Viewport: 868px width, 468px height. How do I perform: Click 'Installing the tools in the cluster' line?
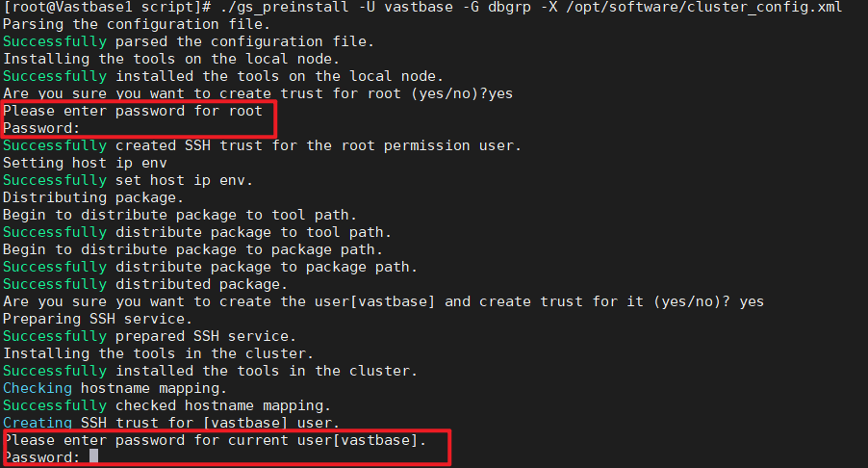tap(159, 353)
